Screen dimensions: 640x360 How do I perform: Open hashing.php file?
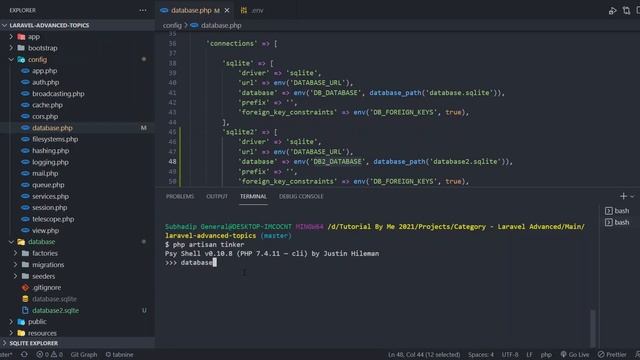pyautogui.click(x=51, y=151)
